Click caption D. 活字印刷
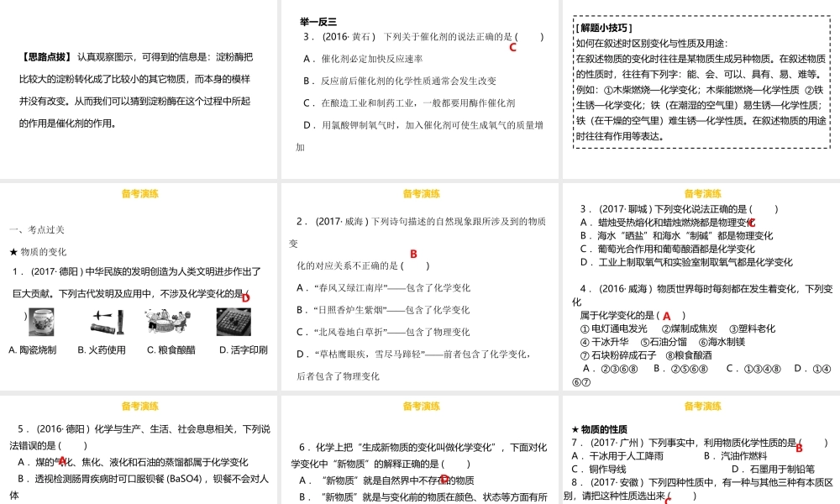This screenshot has width=840, height=504. click(244, 349)
